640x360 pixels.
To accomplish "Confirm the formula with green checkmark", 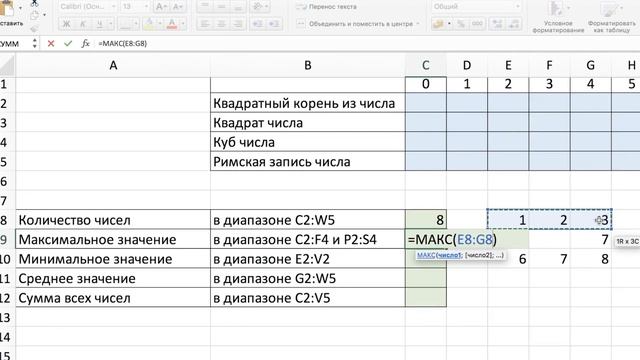I will click(68, 43).
